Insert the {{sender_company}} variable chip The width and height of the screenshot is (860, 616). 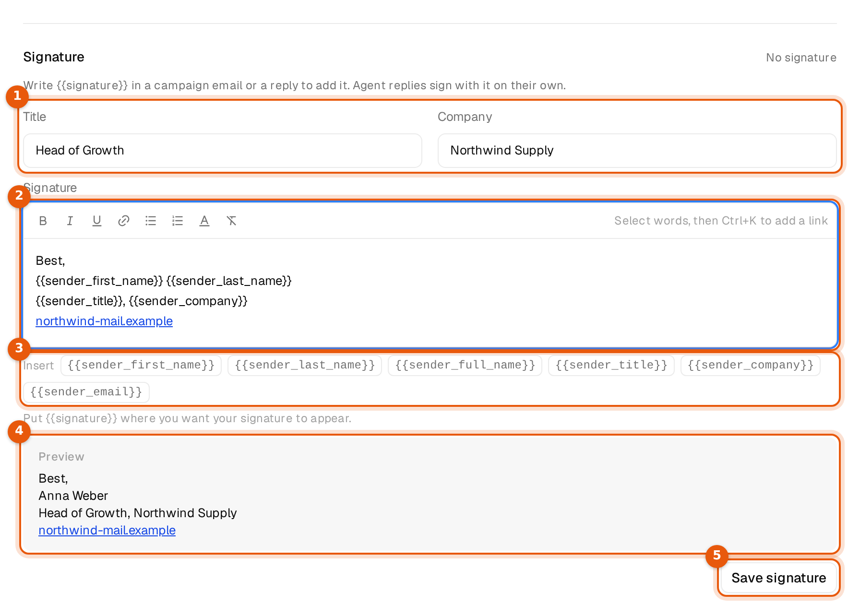(751, 365)
